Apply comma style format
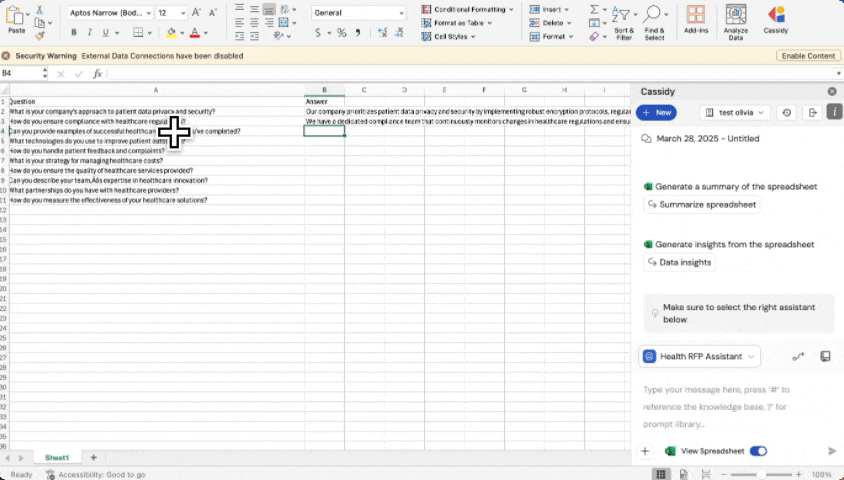This screenshot has height=480, width=844. pyautogui.click(x=357, y=33)
